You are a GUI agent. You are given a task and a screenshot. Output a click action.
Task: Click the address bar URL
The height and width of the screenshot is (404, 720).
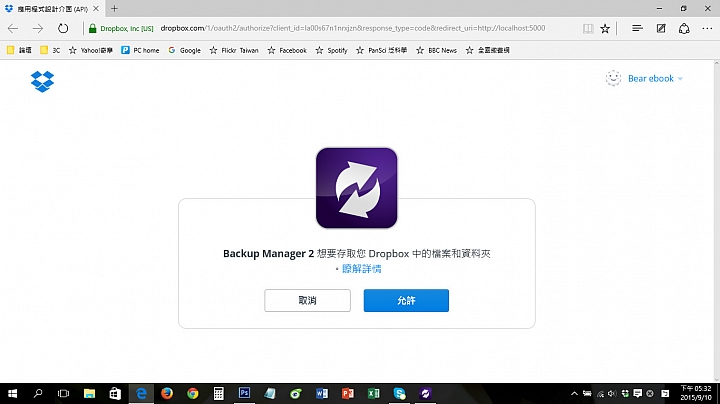click(353, 28)
